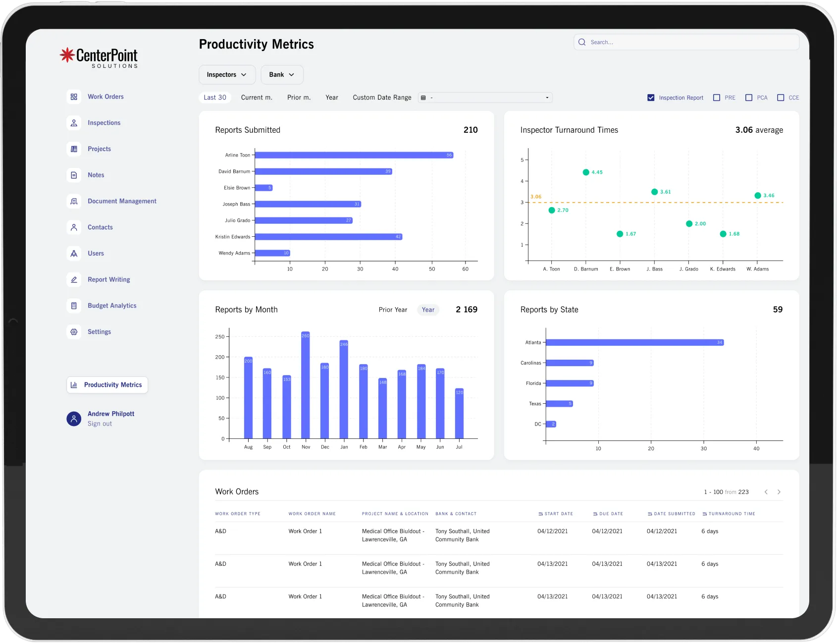Switch to the Prior Year view
Screen dimensions: 837x644
point(393,309)
